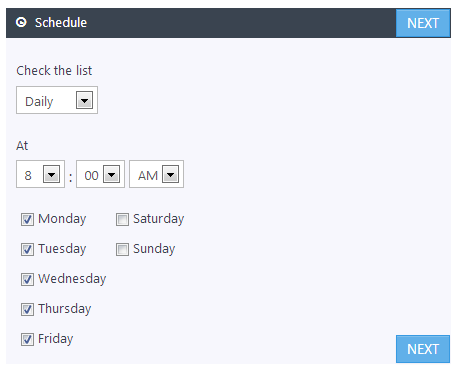This screenshot has width=454, height=370.
Task: Uncheck the Monday checkbox
Action: pyautogui.click(x=27, y=219)
